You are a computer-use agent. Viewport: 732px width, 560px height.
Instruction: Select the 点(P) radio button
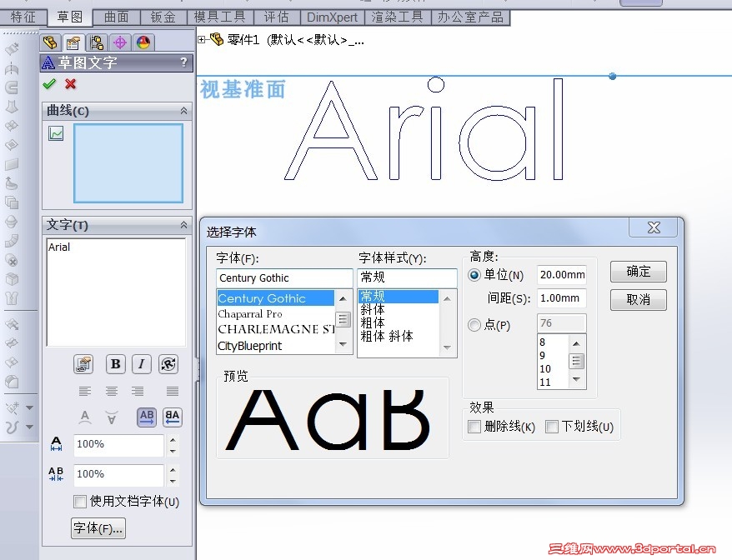(x=473, y=324)
